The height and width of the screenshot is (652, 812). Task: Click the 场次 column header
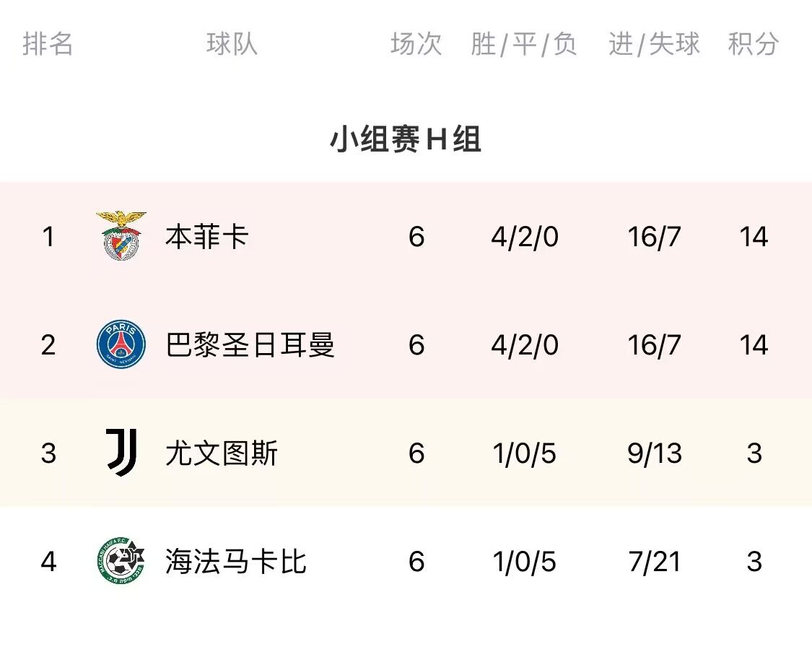tap(416, 43)
